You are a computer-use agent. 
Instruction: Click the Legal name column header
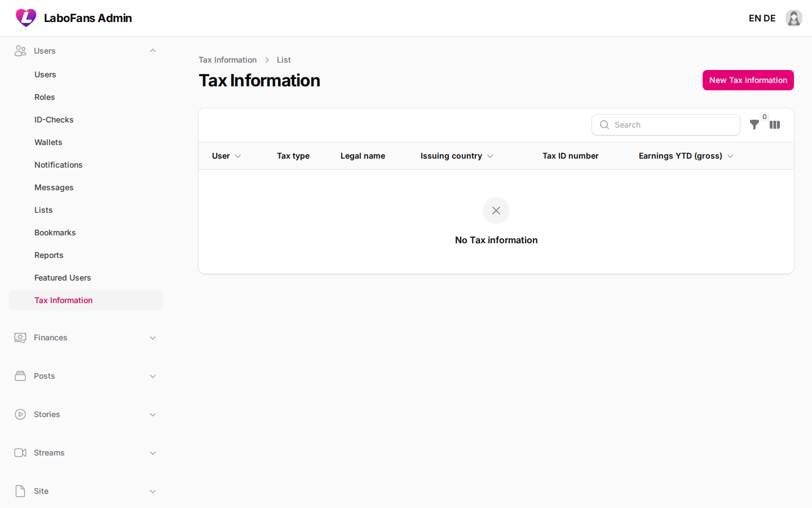coord(363,156)
